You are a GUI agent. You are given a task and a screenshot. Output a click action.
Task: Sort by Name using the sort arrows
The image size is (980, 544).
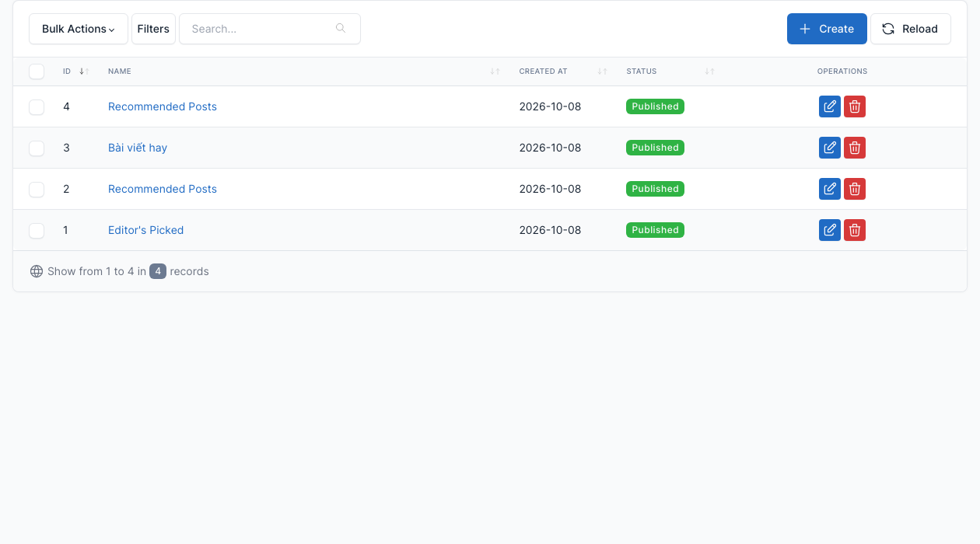coord(495,71)
